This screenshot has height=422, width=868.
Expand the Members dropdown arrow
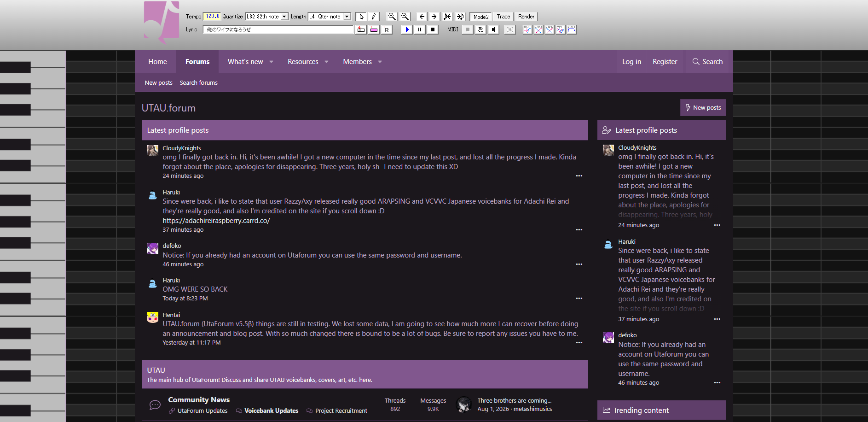point(380,62)
